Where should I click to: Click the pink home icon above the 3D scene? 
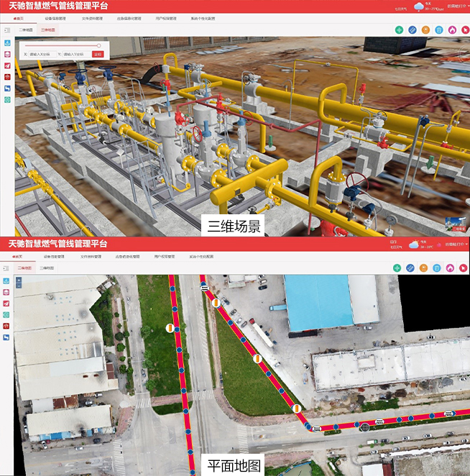[x=452, y=30]
